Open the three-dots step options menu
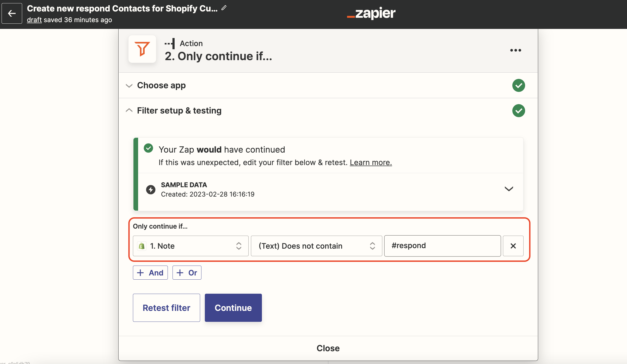The image size is (627, 364). tap(515, 50)
